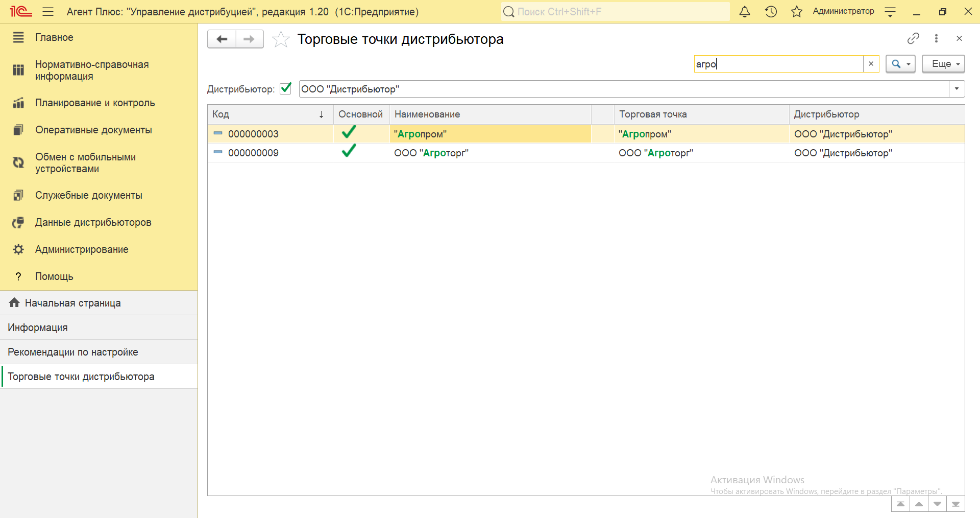Screen dimensions: 980x518
Task: Click the Торговая точка column header
Action: tap(702, 114)
